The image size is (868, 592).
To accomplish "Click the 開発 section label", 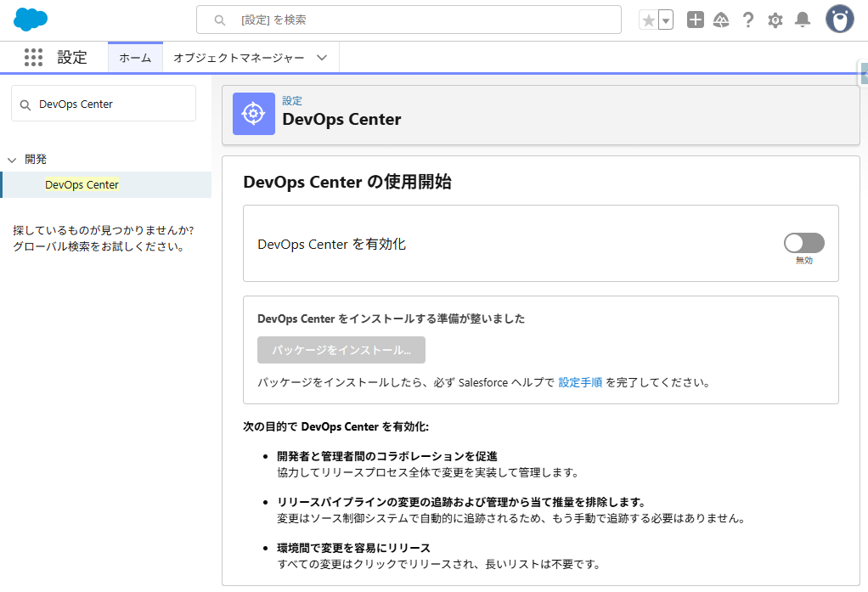I will point(36,160).
